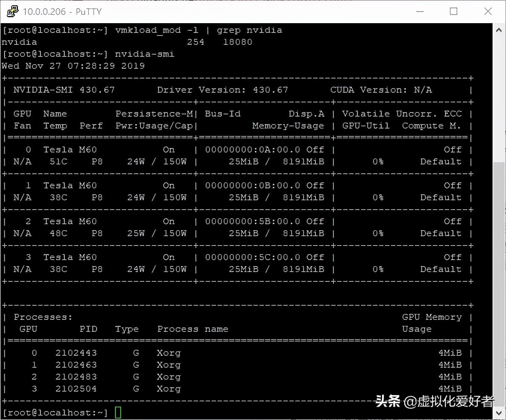Click the PuTTY system menu icon

[x=12, y=11]
